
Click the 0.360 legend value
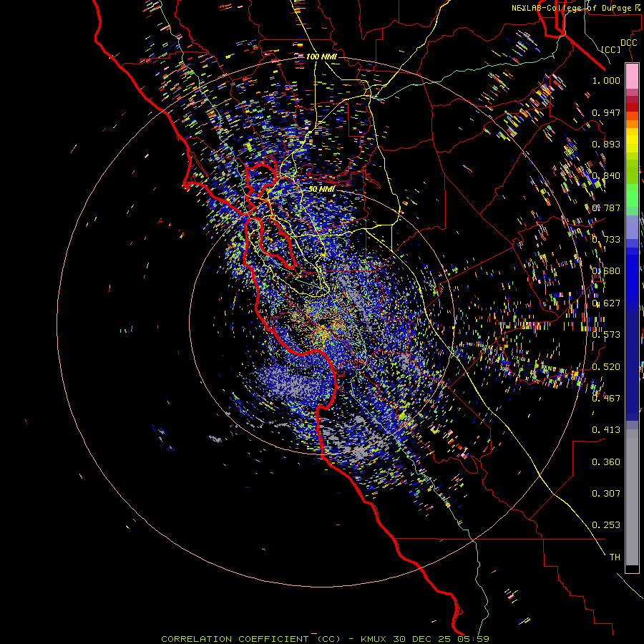606,462
